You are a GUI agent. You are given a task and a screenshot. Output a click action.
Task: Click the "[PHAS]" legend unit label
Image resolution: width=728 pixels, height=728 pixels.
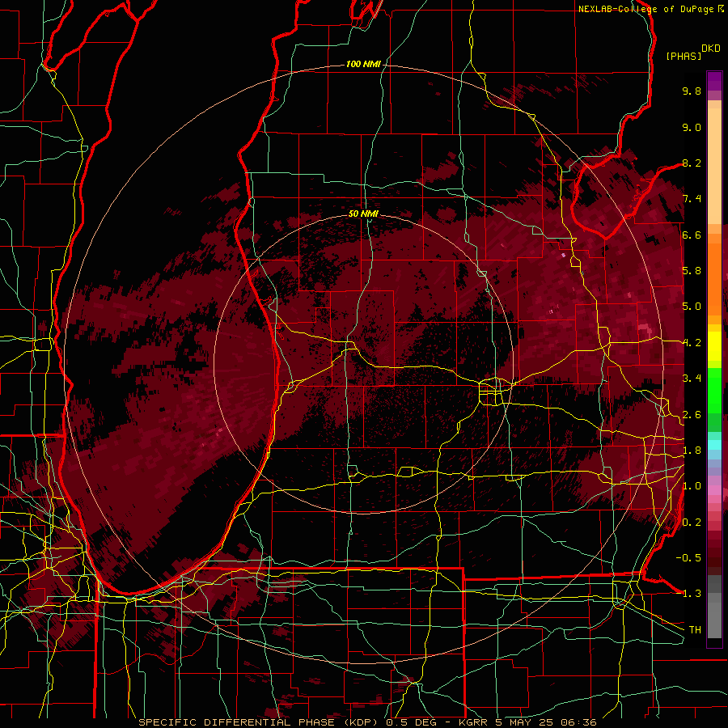pos(684,56)
